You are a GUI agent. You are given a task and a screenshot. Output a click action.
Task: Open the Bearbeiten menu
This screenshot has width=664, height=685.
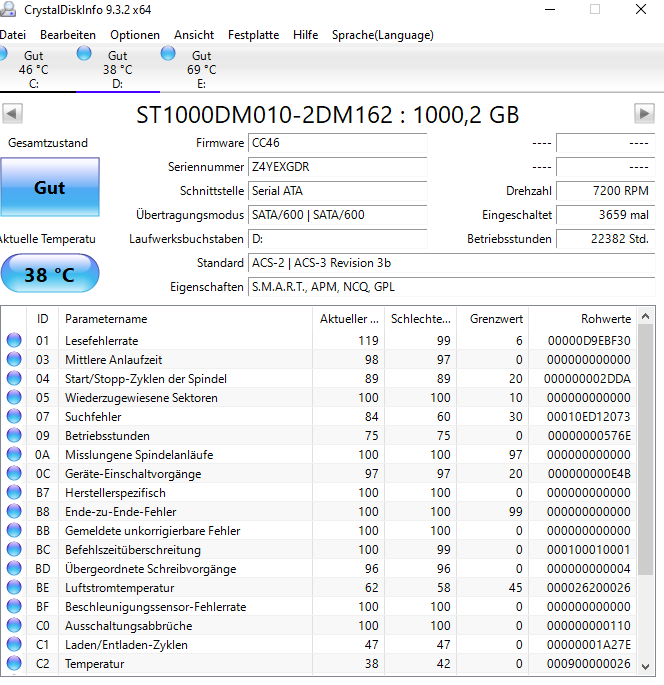click(x=68, y=35)
